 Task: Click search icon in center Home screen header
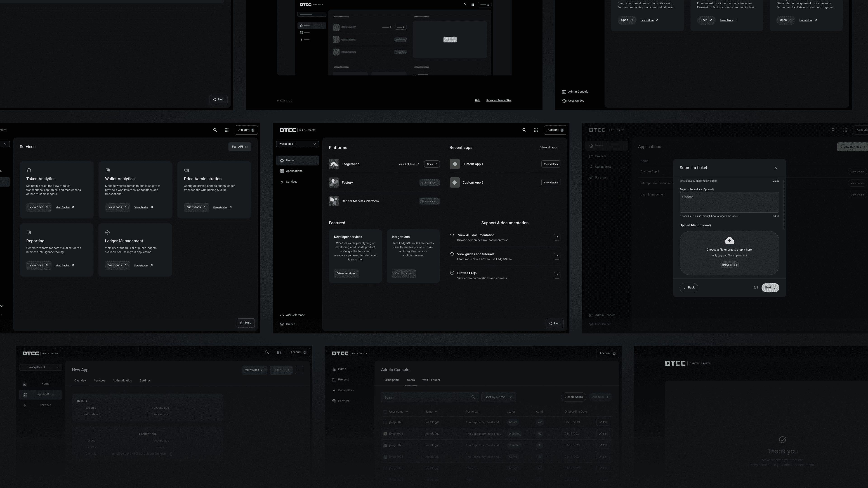coord(524,130)
